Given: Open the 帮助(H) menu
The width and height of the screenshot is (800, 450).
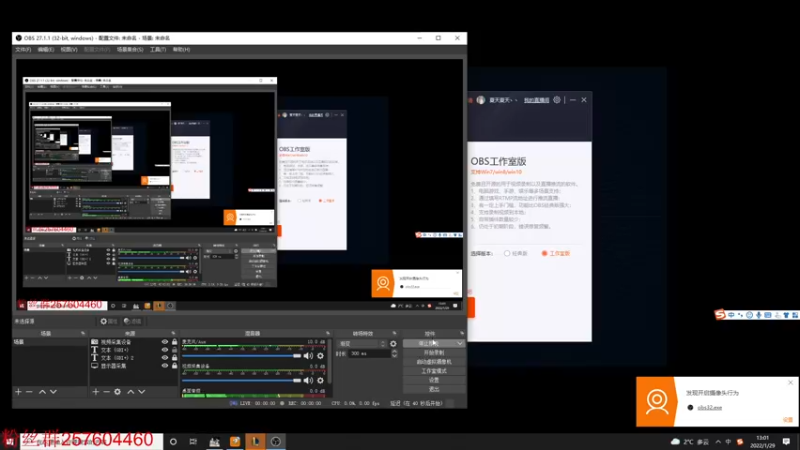Looking at the screenshot, I should pyautogui.click(x=181, y=49).
